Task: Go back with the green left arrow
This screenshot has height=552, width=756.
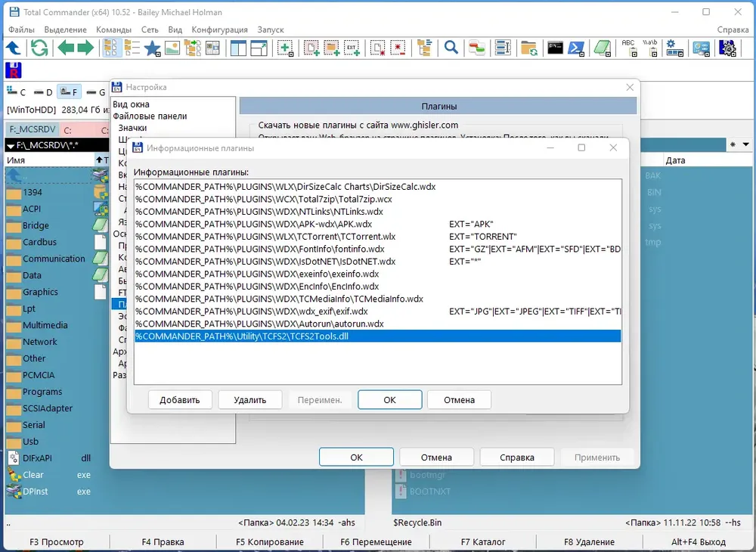Action: pyautogui.click(x=66, y=48)
